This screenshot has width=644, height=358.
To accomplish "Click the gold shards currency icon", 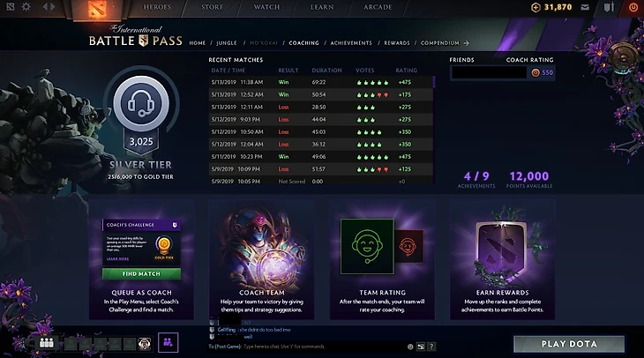I will 535,7.
